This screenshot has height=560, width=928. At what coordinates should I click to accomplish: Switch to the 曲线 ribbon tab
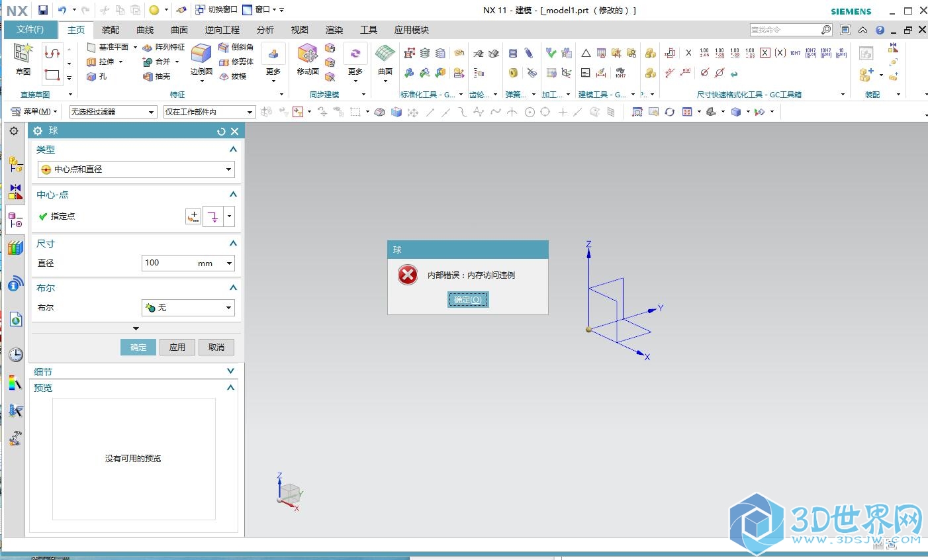[x=145, y=30]
